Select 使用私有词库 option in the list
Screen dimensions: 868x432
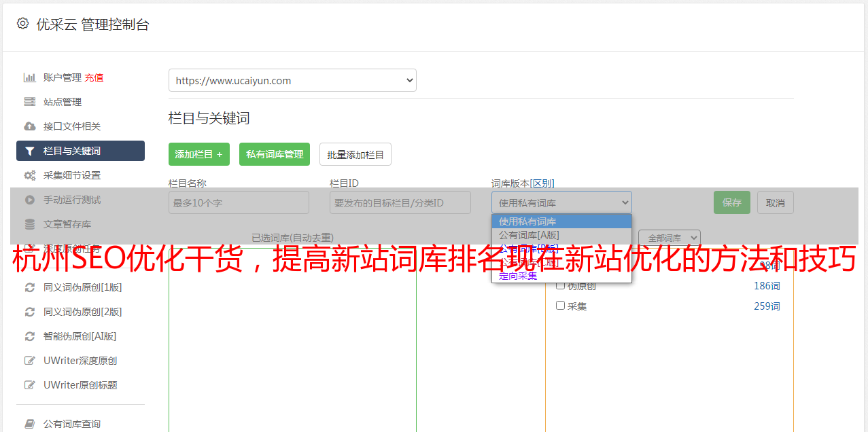pos(561,221)
